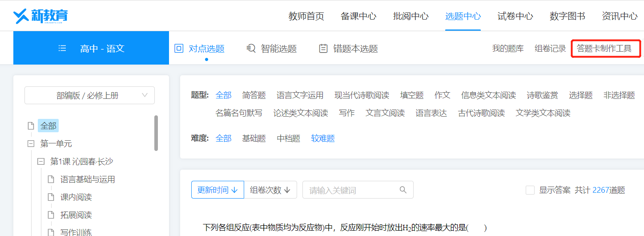Filter question type by 写作

(347, 113)
